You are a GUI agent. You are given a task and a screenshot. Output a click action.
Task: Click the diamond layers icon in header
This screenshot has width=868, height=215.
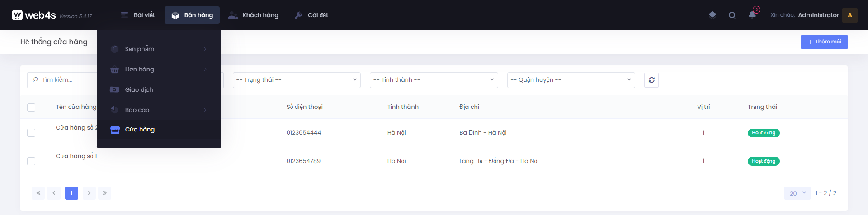[712, 15]
